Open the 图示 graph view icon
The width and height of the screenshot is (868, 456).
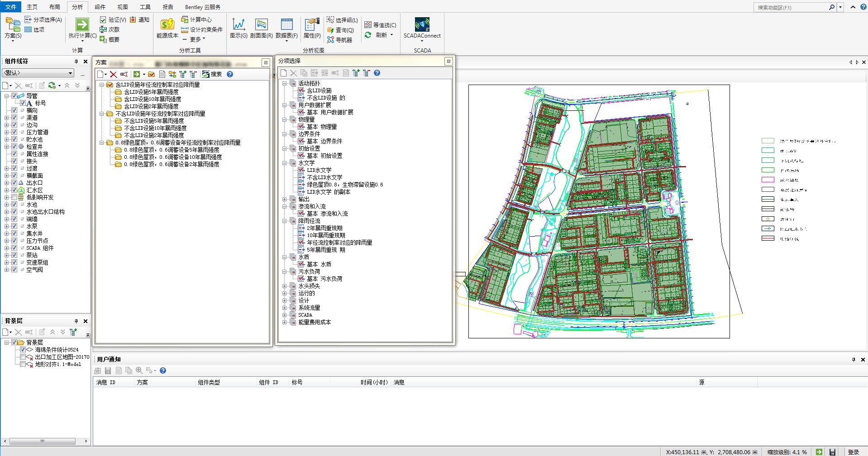click(238, 24)
